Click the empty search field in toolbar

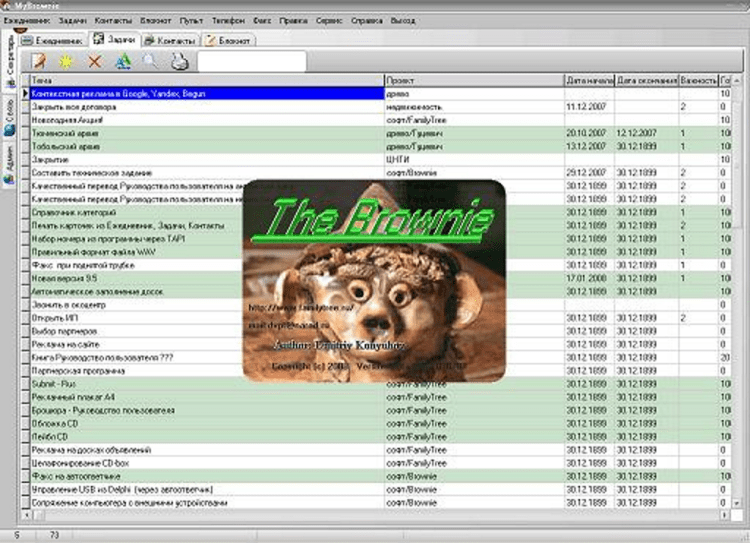point(252,62)
